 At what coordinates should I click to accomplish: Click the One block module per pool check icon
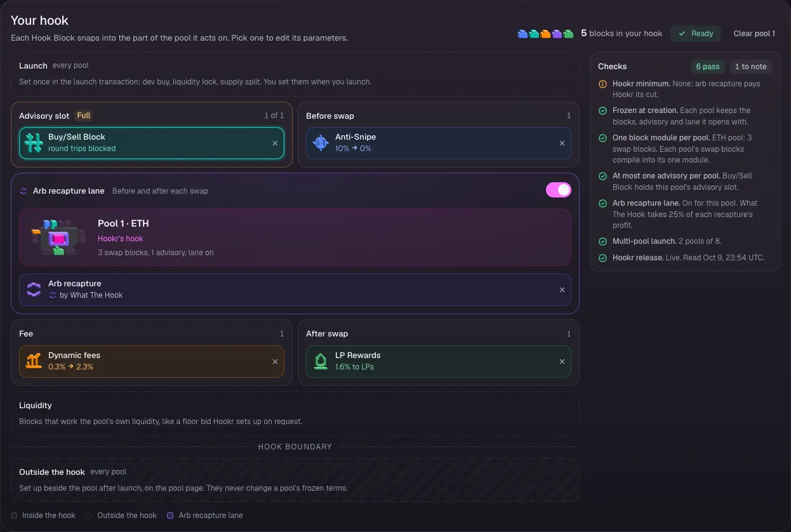click(x=602, y=138)
